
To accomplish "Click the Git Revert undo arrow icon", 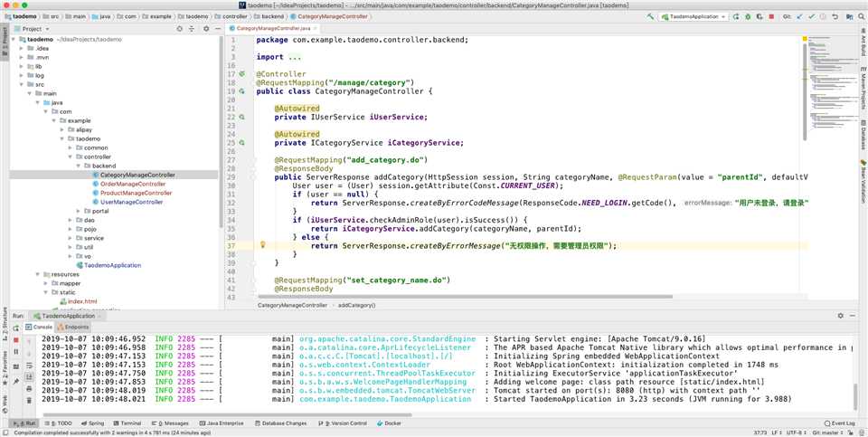I will (835, 16).
